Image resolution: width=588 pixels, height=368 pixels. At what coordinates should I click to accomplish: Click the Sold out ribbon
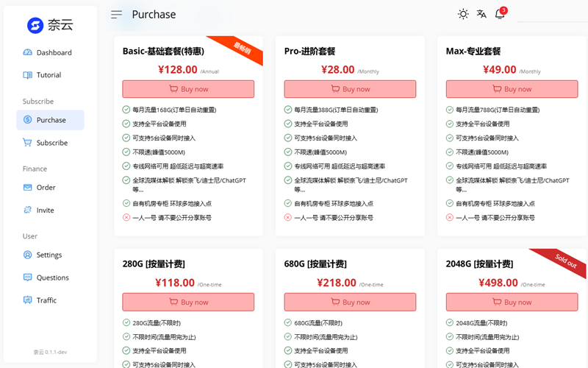pos(566,261)
